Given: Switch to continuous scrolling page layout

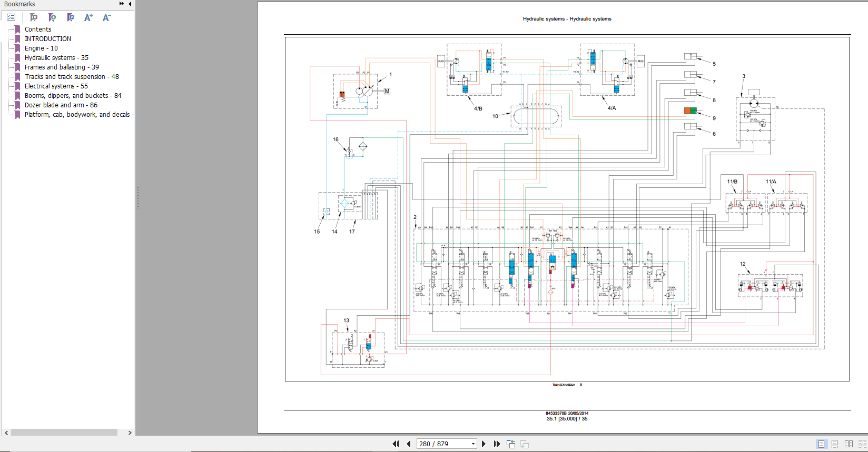Looking at the screenshot, I should click(x=834, y=444).
